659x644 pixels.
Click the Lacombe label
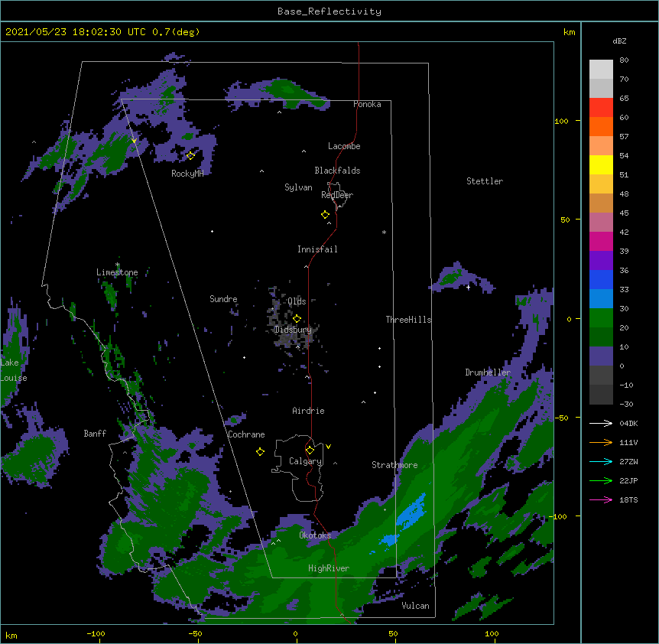344,146
